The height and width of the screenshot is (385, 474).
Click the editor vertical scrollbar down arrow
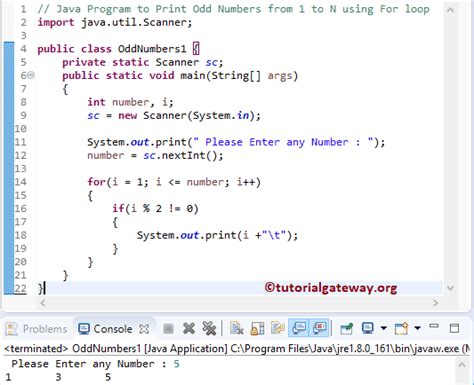[x=450, y=288]
